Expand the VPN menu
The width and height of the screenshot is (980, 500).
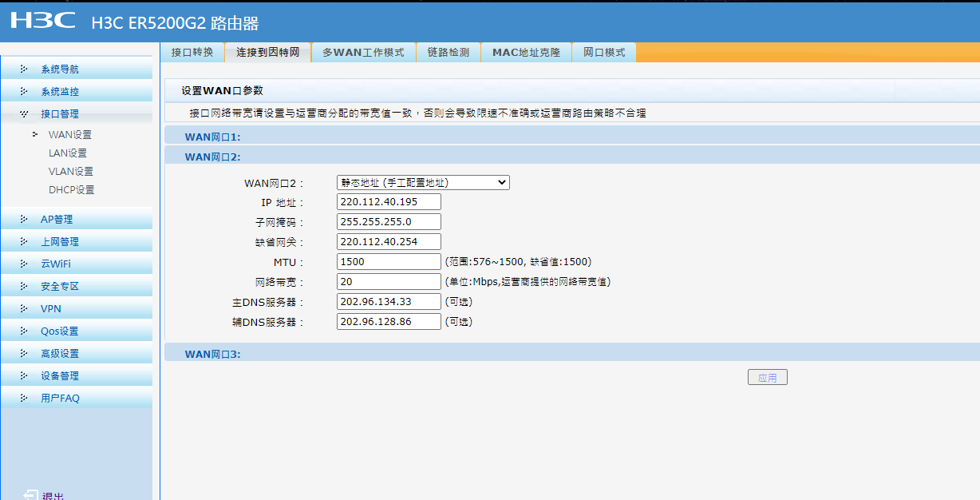(77, 309)
